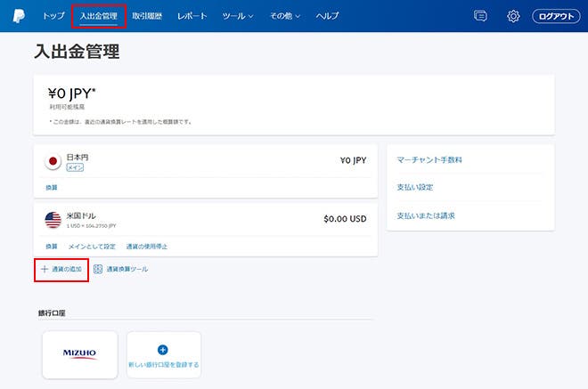
Task: Go to the トップ tab
Action: tap(53, 16)
